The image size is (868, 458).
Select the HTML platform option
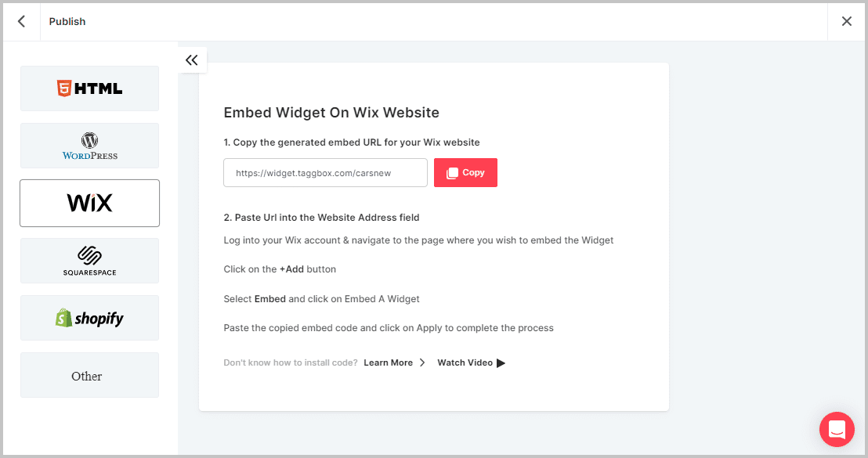pos(89,88)
